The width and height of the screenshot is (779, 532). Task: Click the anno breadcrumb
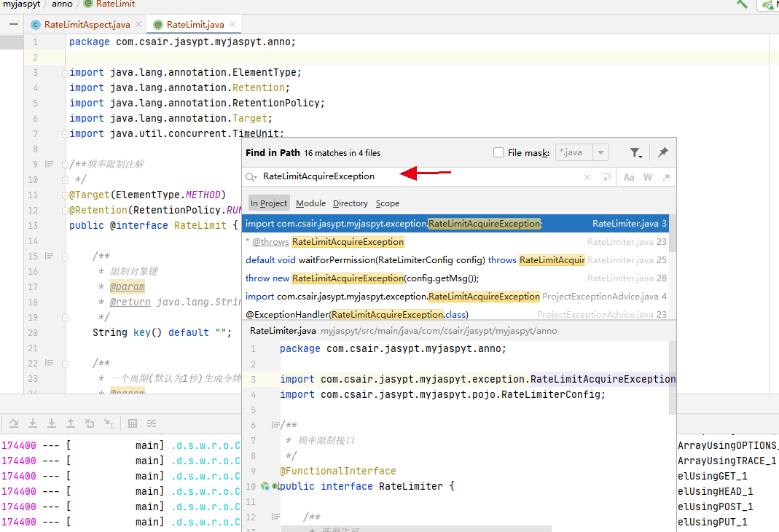click(x=62, y=4)
